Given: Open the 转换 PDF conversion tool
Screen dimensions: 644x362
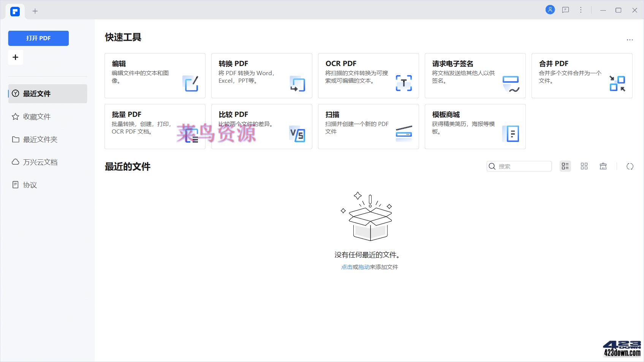Looking at the screenshot, I should [261, 76].
